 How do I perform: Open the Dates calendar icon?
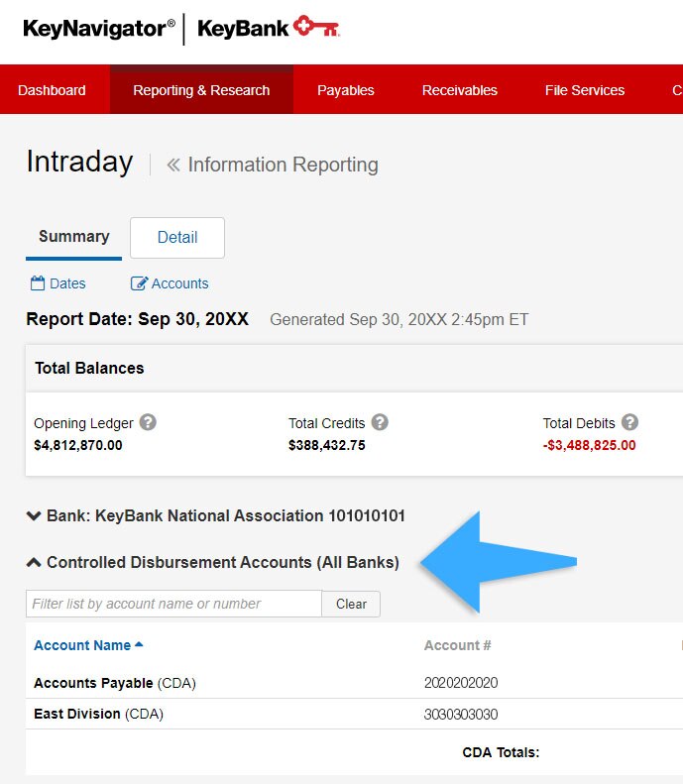tap(38, 283)
